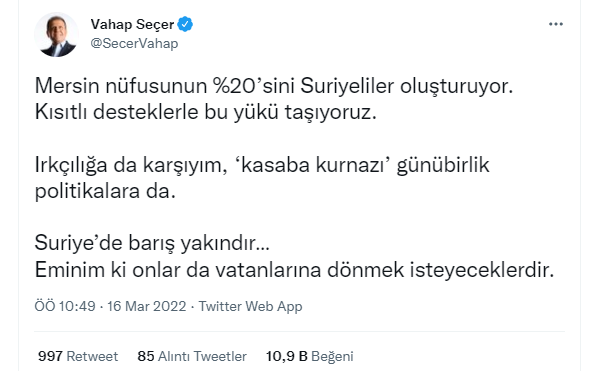The width and height of the screenshot is (601, 371).
Task: Click the line starting "Mersin nüfusunun %20'sini"
Action: tap(274, 85)
